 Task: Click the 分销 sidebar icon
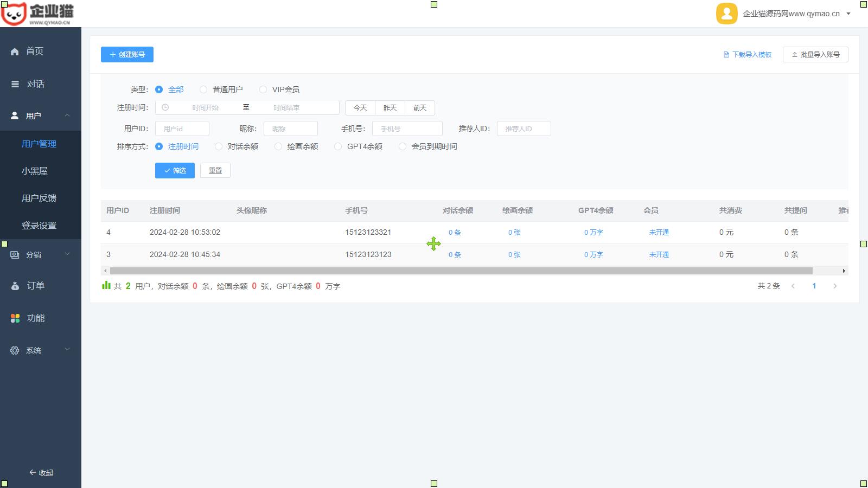tap(15, 255)
